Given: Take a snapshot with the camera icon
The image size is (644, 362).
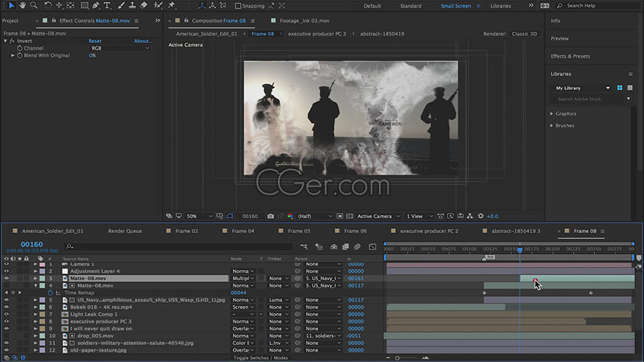Looking at the screenshot, I should (x=270, y=216).
